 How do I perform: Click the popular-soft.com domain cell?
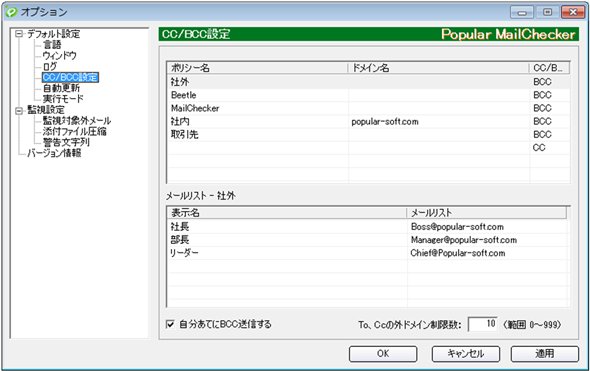point(385,122)
